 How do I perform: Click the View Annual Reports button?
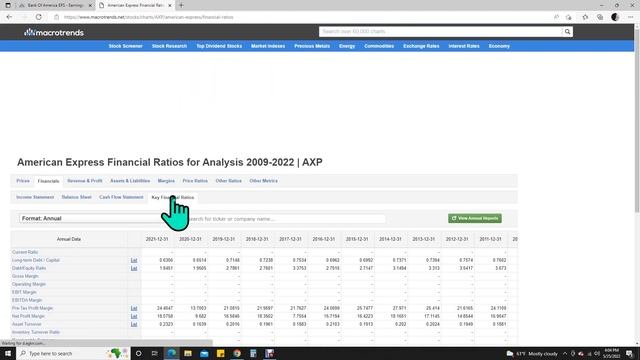pos(475,218)
